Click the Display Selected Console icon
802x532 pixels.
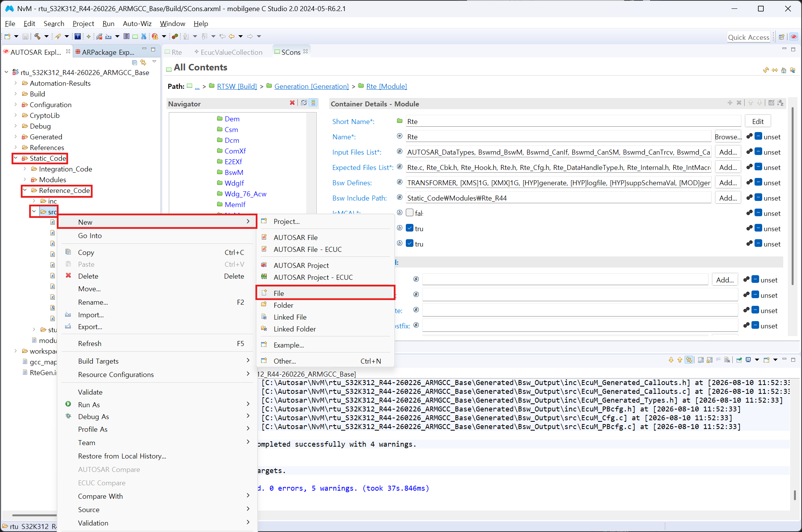748,360
